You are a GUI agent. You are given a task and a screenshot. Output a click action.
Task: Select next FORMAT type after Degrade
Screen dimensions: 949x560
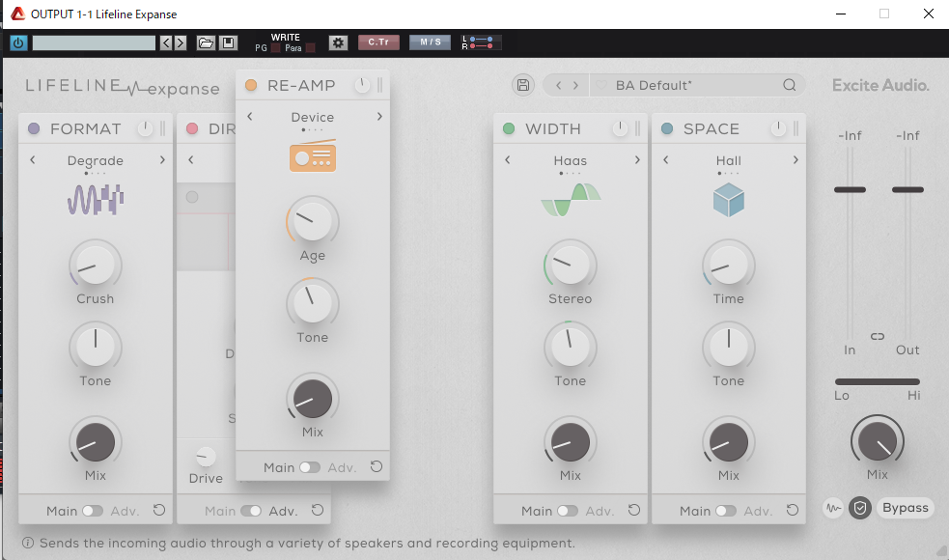[162, 160]
